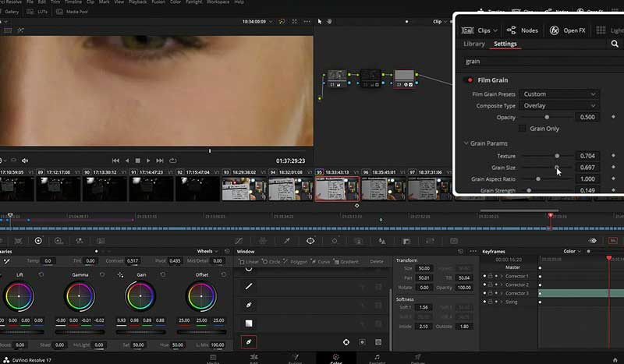Select the line shaped window preset
The height and width of the screenshot is (364, 624).
pyautogui.click(x=249, y=286)
